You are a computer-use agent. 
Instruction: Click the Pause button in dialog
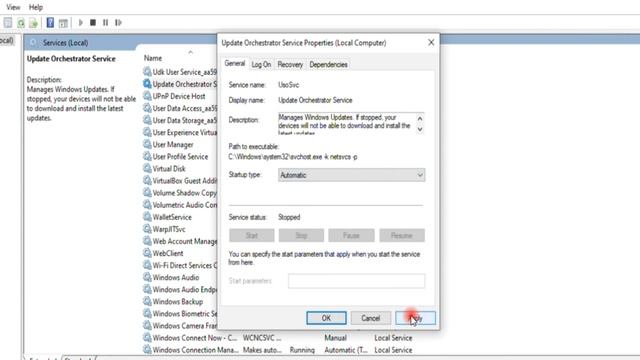(x=351, y=236)
